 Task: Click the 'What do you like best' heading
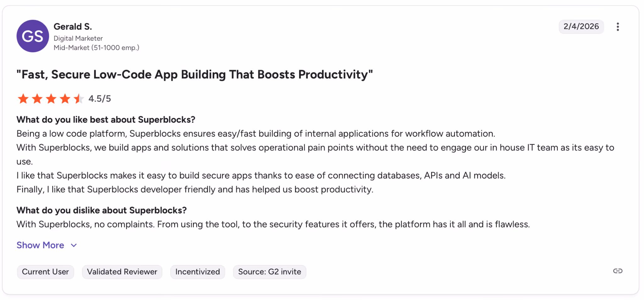106,120
